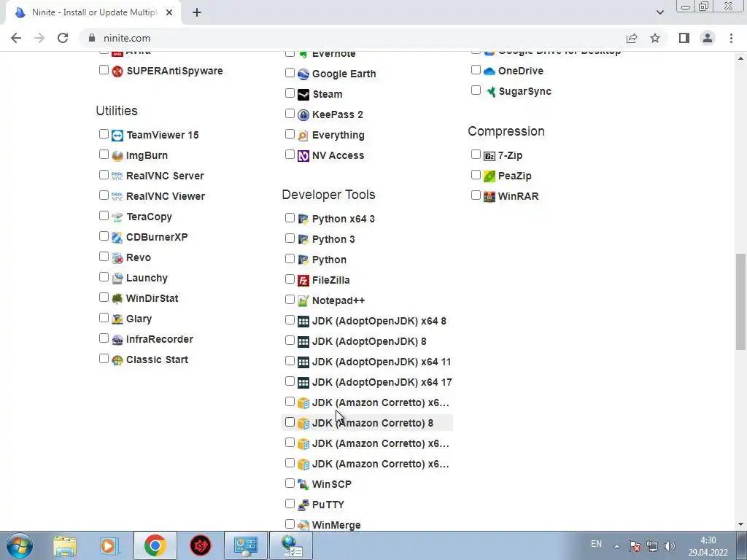Click the SugarSync bird icon
Image resolution: width=747 pixels, height=560 pixels.
tap(489, 91)
